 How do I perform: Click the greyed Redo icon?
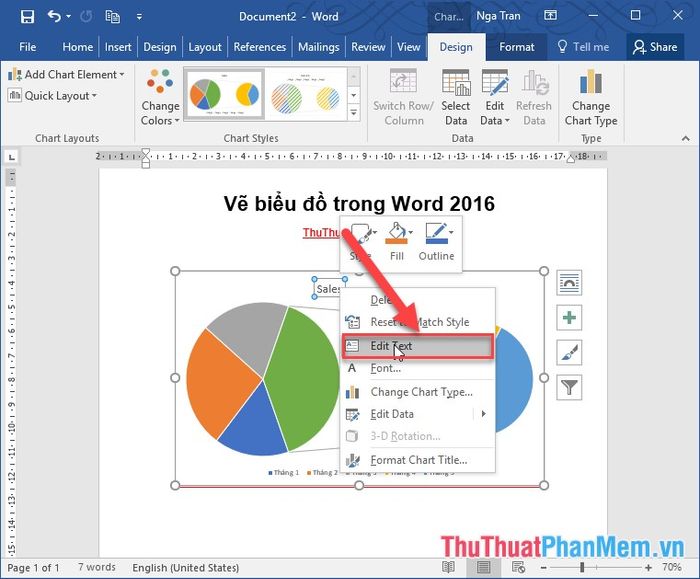click(86, 17)
